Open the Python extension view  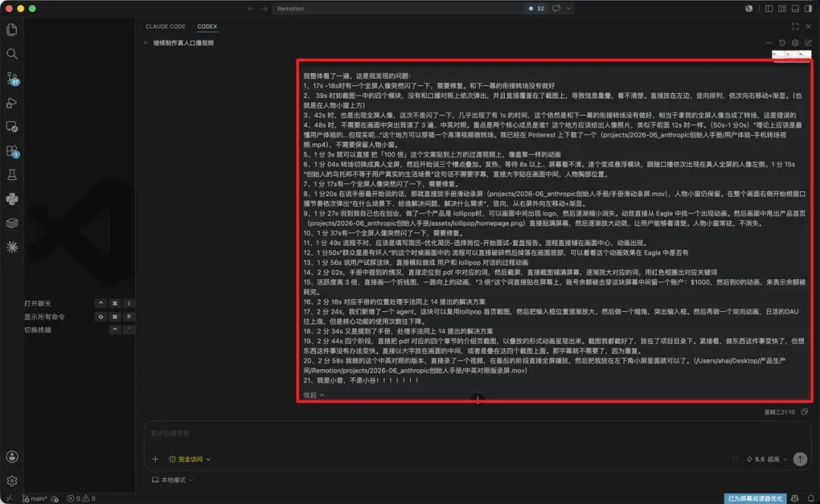pos(11,199)
